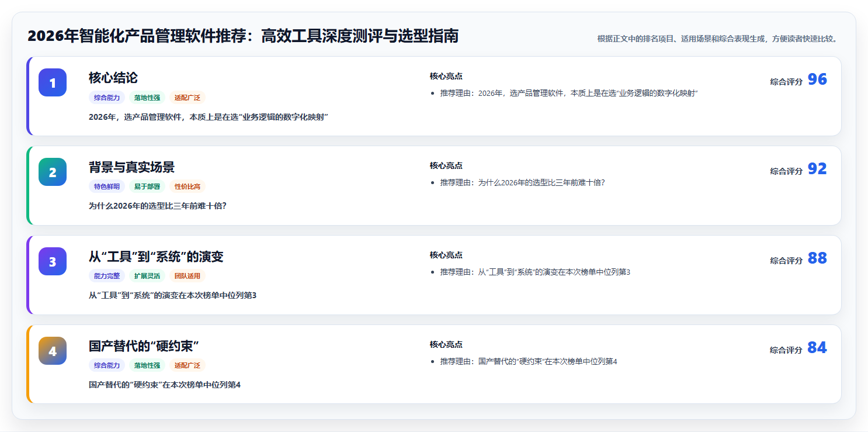This screenshot has height=432, width=868.
Task: Click 适配广泛 tag in 核心结论 card
Action: tap(188, 98)
